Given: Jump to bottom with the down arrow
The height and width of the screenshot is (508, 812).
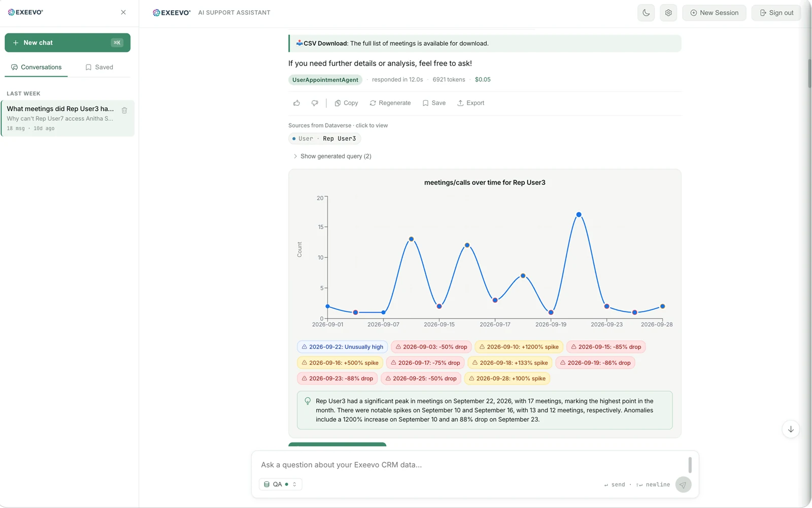Looking at the screenshot, I should (x=791, y=429).
